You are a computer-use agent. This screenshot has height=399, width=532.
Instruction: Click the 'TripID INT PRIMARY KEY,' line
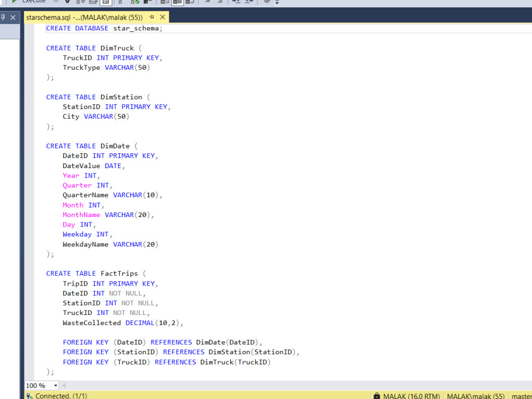(111, 284)
